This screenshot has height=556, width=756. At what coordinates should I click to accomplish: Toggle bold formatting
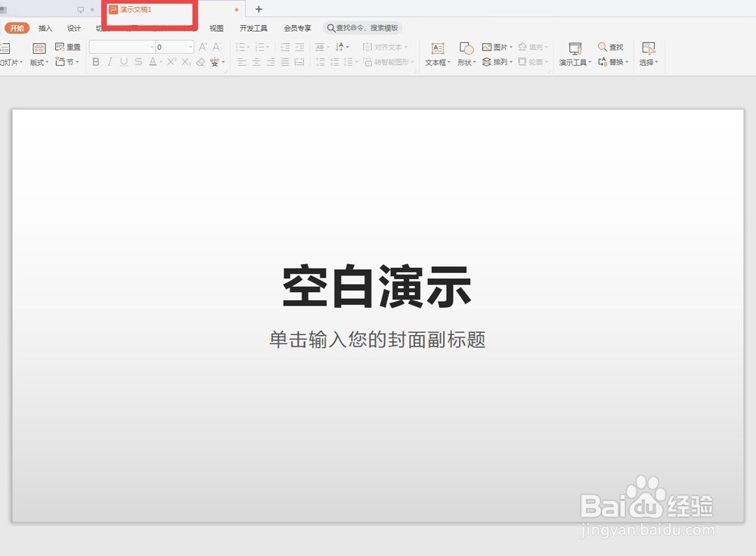click(95, 62)
